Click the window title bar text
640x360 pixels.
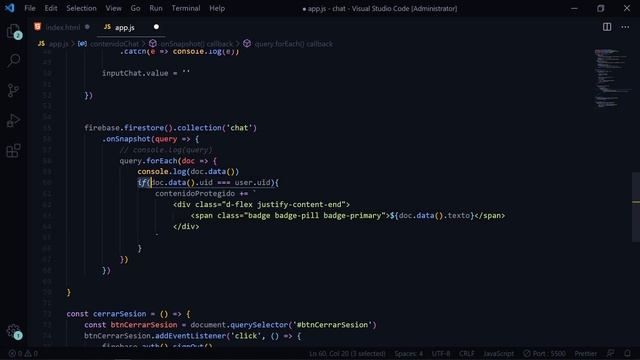[x=380, y=8]
